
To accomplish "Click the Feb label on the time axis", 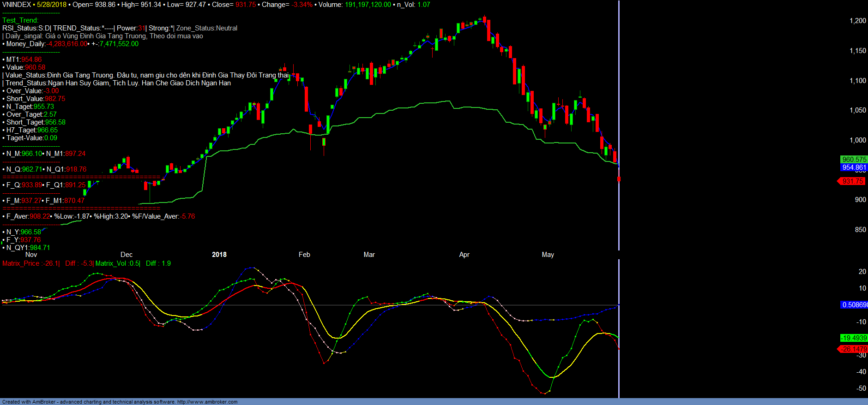I will tap(304, 255).
